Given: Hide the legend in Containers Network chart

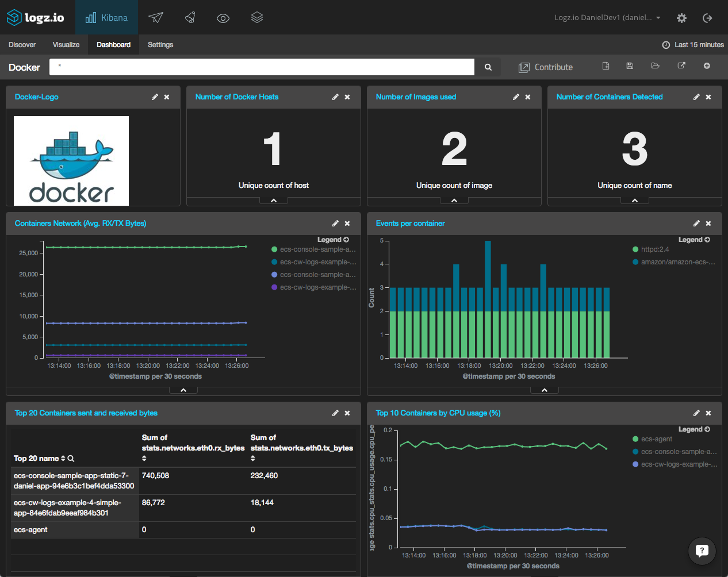Looking at the screenshot, I should [x=333, y=240].
